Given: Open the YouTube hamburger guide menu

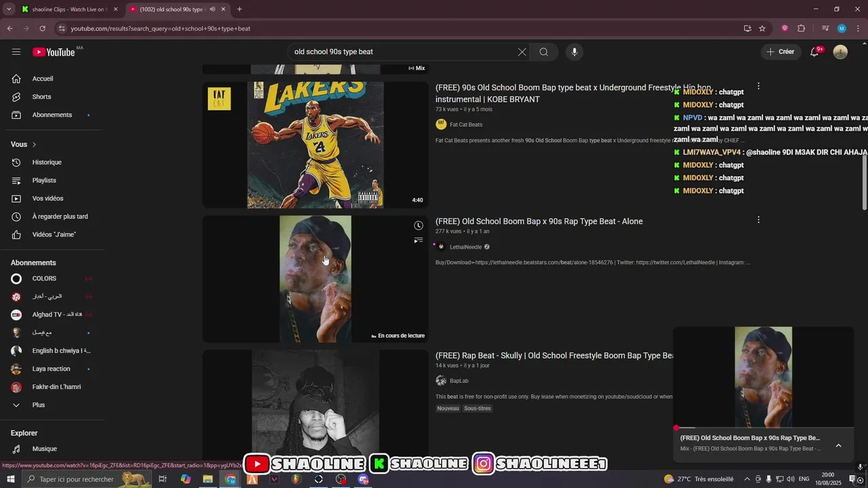Looking at the screenshot, I should point(16,52).
